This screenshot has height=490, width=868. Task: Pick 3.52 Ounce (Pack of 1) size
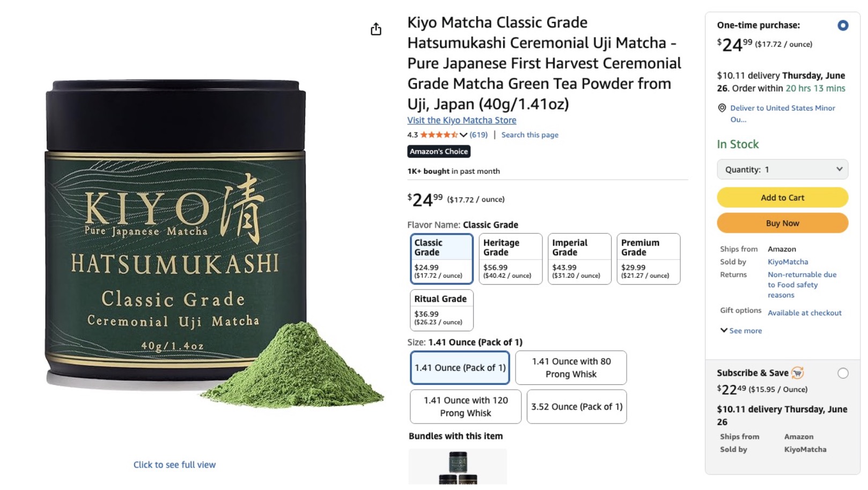(x=577, y=407)
